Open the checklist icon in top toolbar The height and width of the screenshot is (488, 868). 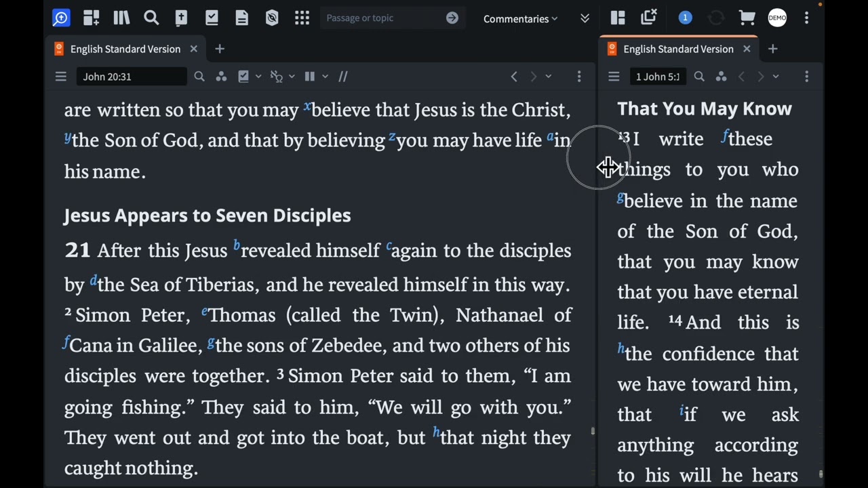(212, 18)
